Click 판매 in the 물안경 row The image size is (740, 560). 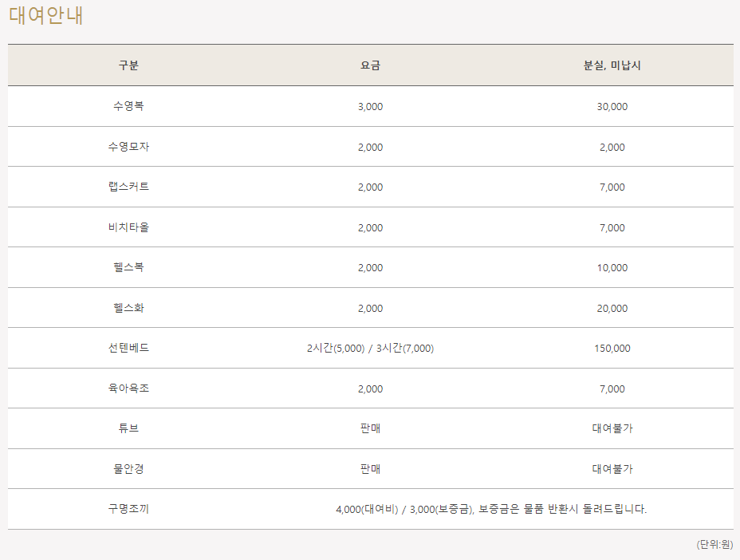click(371, 469)
